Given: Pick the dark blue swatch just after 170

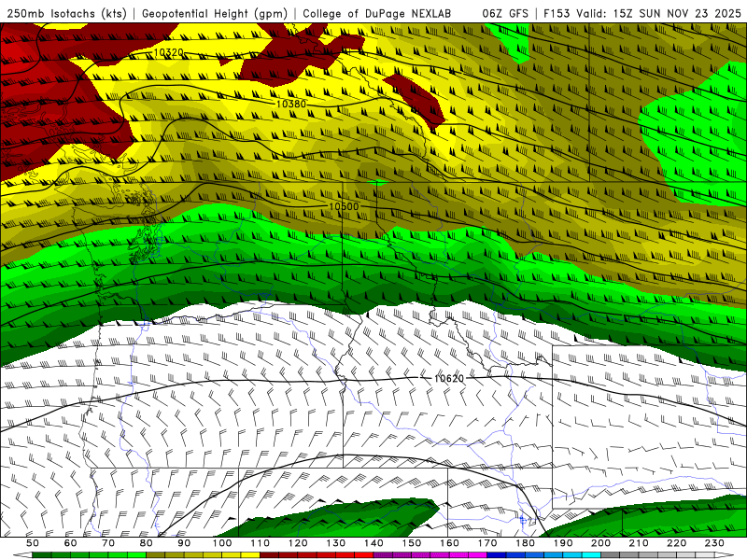Looking at the screenshot, I should click(497, 555).
